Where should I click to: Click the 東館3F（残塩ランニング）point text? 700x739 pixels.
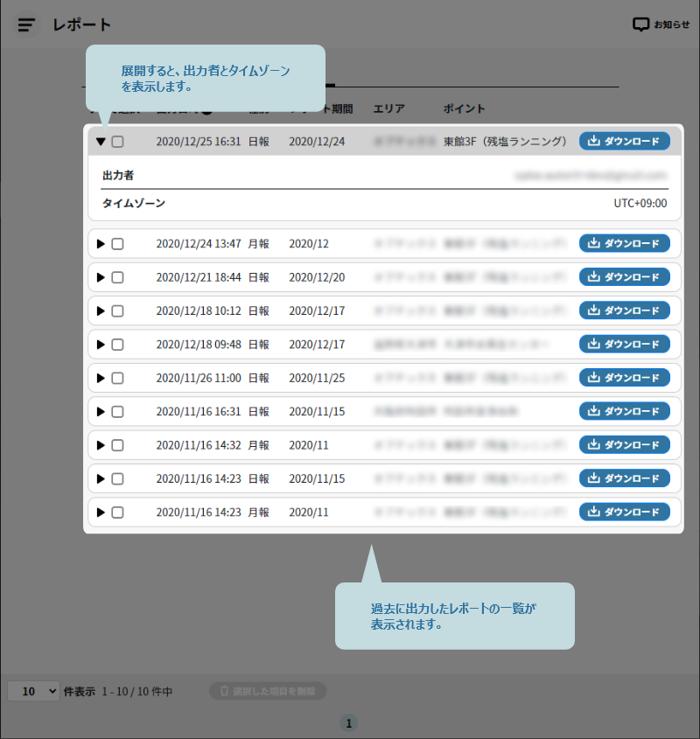tap(505, 142)
